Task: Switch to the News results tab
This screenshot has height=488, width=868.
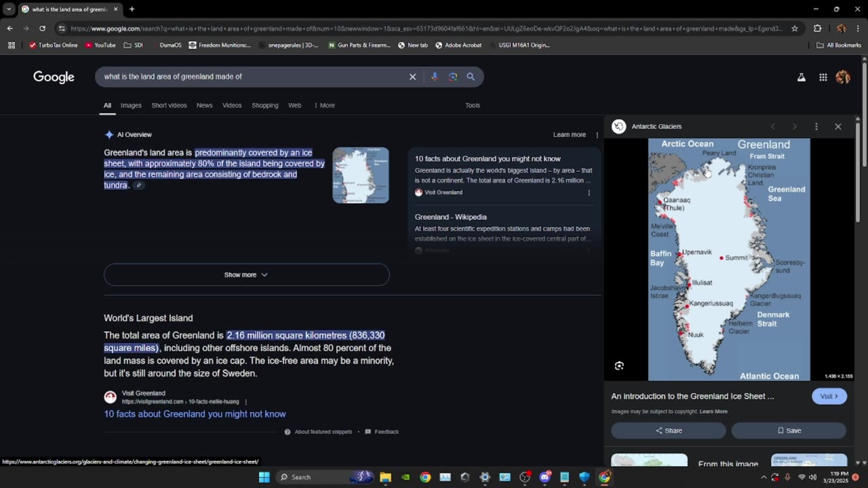Action: pyautogui.click(x=204, y=105)
